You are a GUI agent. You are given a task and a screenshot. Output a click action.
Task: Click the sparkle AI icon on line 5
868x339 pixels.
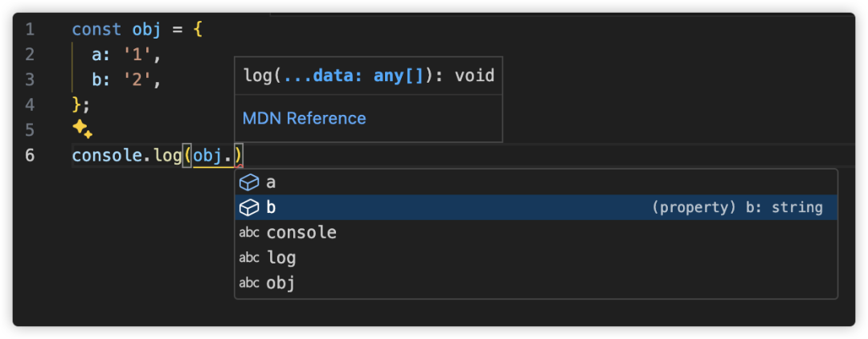pyautogui.click(x=82, y=129)
